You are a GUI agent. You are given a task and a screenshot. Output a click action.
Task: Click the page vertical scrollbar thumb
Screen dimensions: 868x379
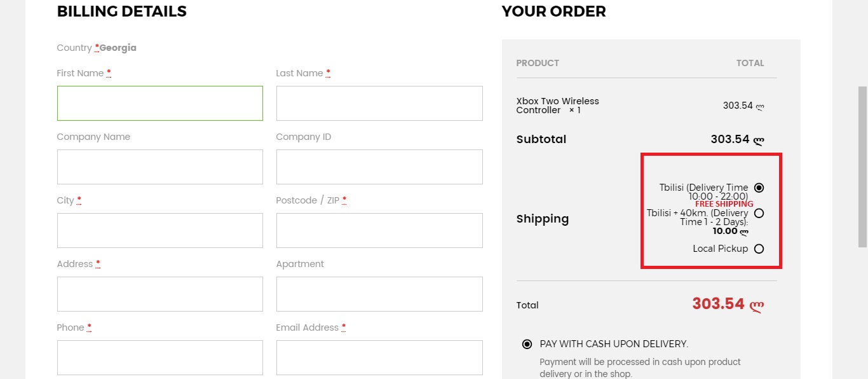click(x=862, y=167)
